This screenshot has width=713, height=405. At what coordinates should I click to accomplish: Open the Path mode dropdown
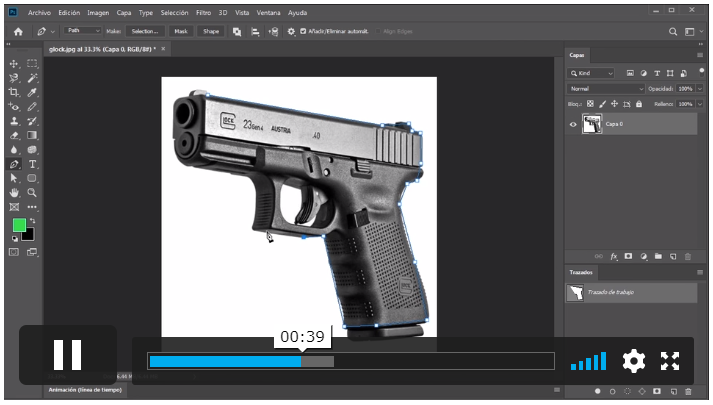click(x=82, y=30)
